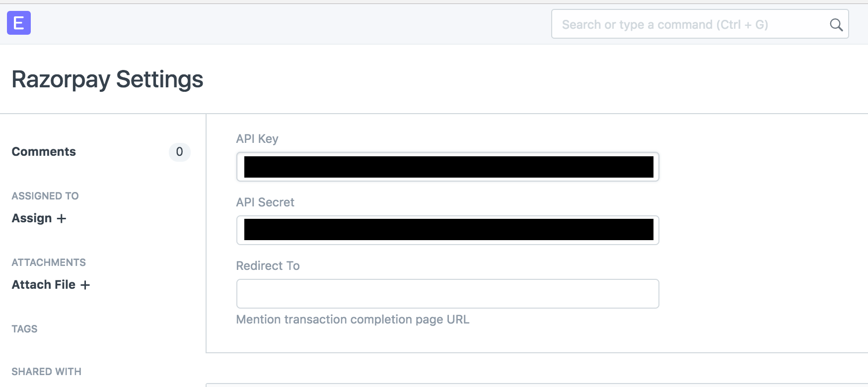The image size is (868, 387).
Task: Click the Razorpay Settings page title
Action: click(107, 78)
